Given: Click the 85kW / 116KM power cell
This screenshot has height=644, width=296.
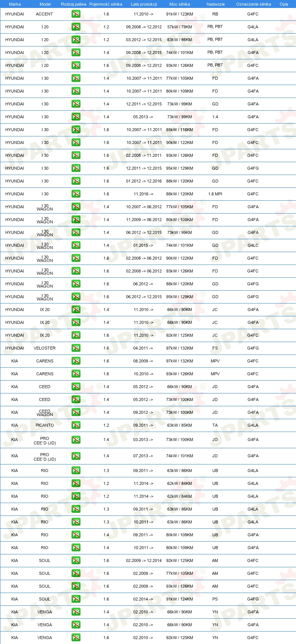Looking at the screenshot, I should (x=179, y=130).
